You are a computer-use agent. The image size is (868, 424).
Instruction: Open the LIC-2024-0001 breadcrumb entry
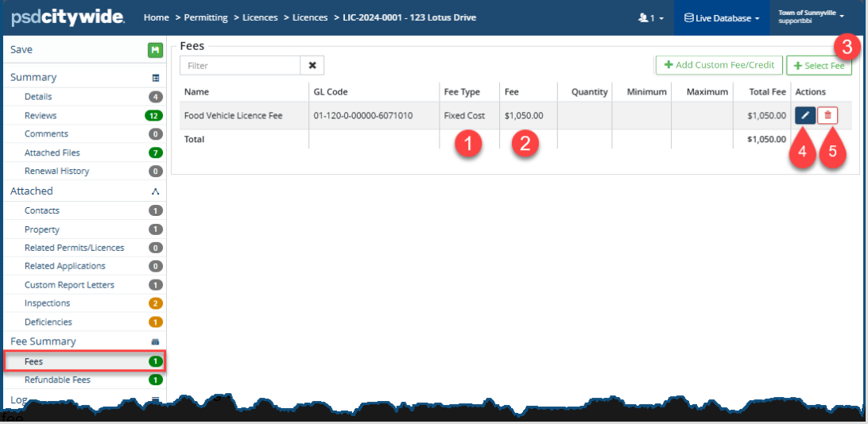click(410, 17)
